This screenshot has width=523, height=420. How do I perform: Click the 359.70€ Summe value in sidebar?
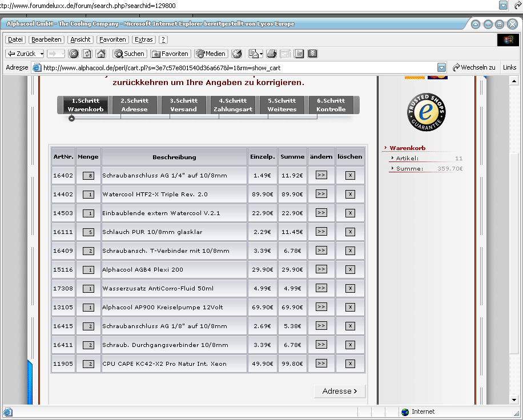click(x=450, y=169)
